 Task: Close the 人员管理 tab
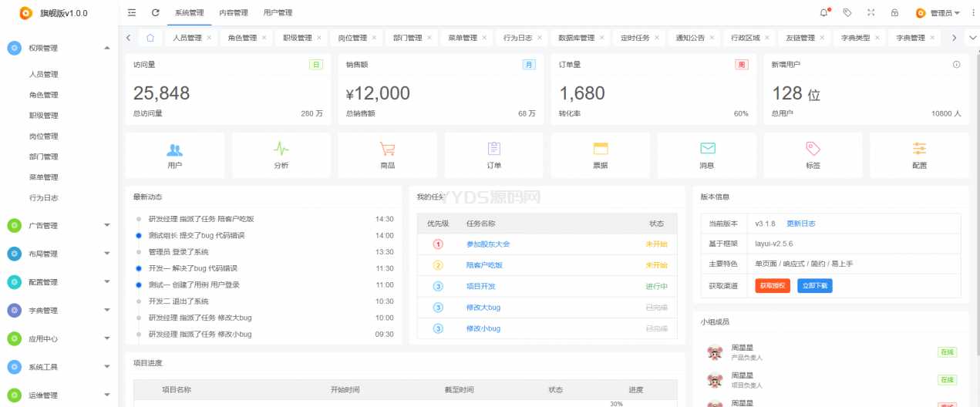point(209,38)
